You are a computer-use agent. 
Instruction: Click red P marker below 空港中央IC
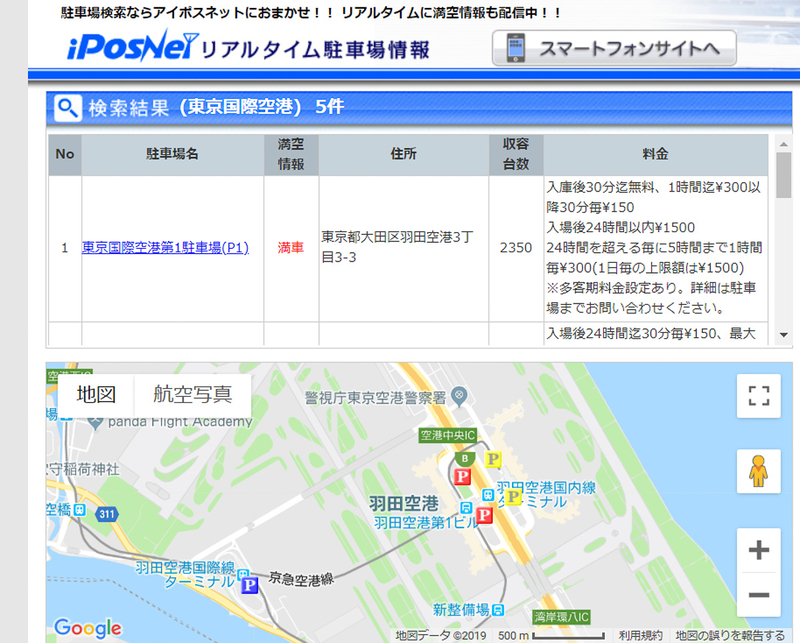pos(462,477)
